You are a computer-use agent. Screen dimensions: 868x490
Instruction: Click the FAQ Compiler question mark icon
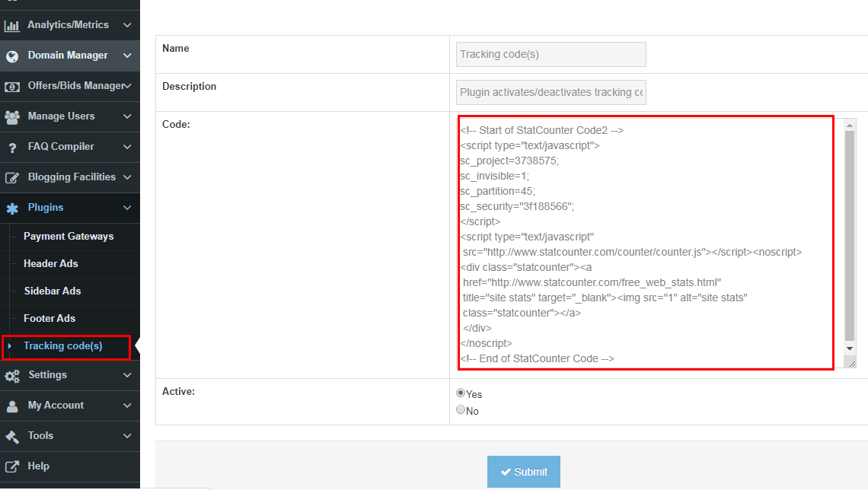pyautogui.click(x=12, y=148)
